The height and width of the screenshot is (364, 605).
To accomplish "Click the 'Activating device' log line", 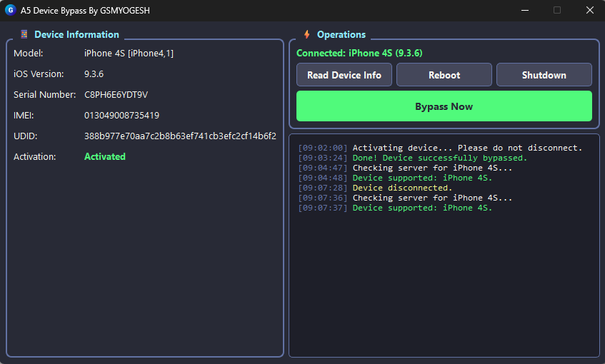I will 467,148.
